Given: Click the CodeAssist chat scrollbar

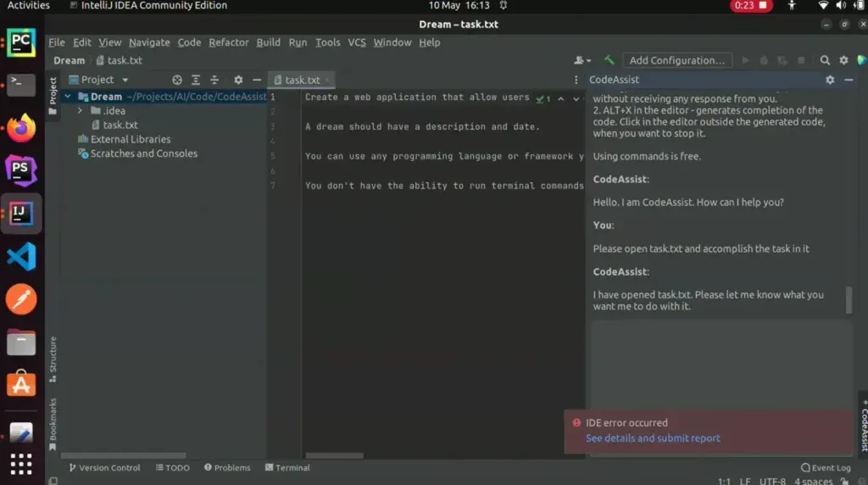Looking at the screenshot, I should point(849,299).
